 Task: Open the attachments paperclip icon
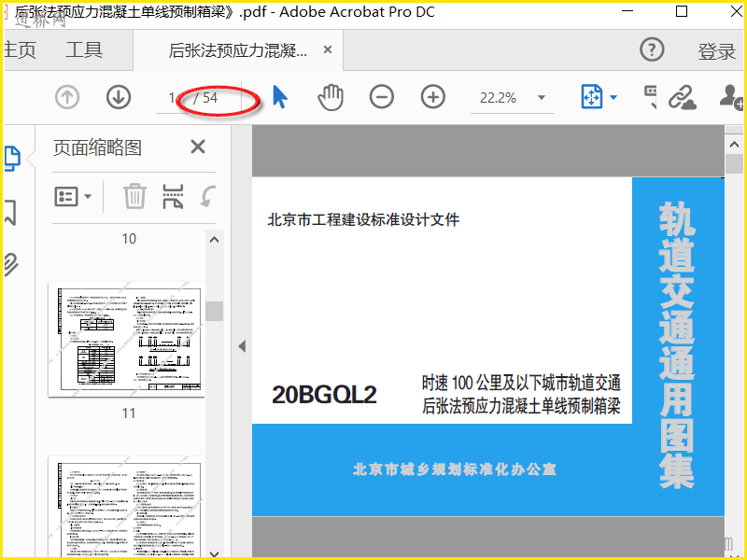pyautogui.click(x=10, y=264)
